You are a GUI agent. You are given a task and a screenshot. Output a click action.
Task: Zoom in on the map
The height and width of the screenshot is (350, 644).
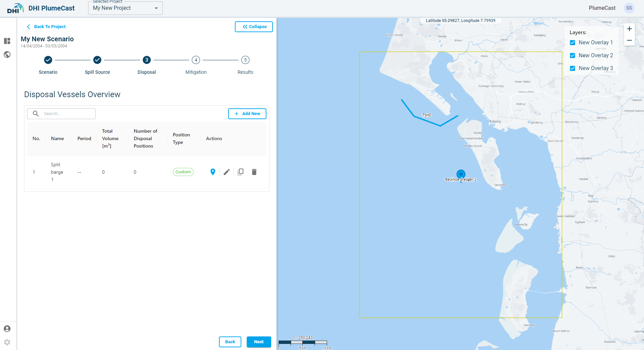click(x=629, y=29)
